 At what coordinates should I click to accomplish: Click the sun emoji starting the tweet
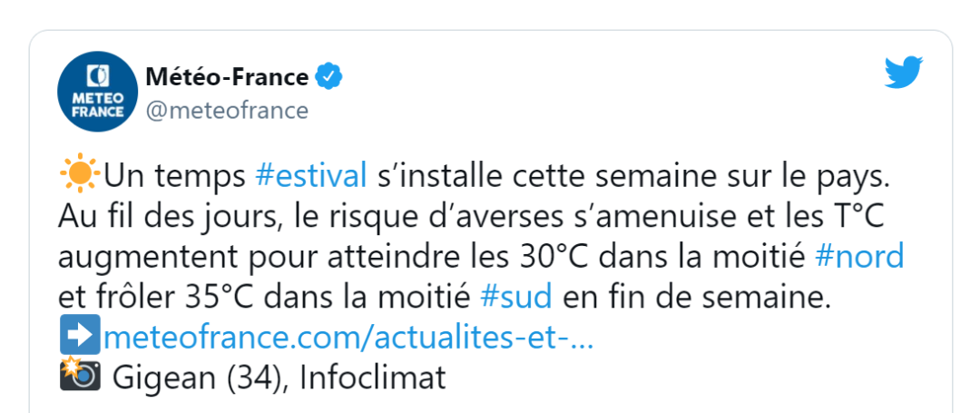click(78, 174)
